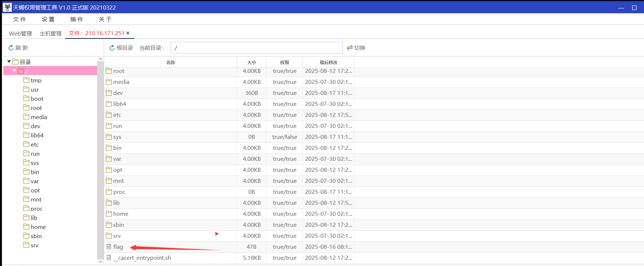Click the dev folder icon in tree
The height and width of the screenshot is (266, 644).
click(26, 126)
